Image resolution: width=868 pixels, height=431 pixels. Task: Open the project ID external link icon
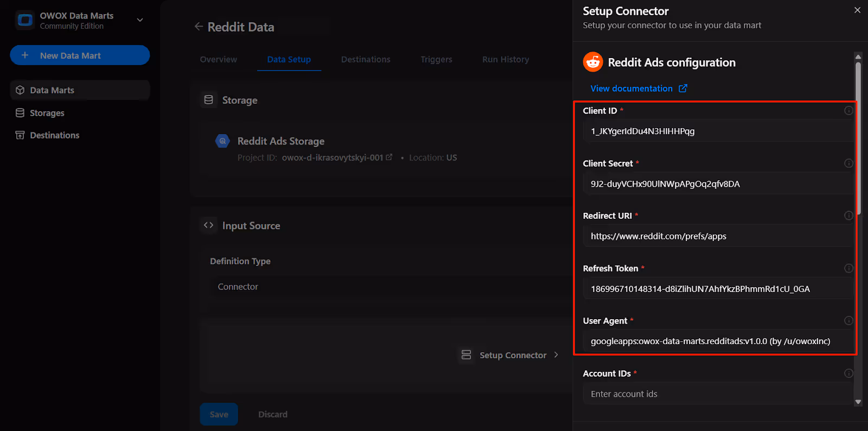pyautogui.click(x=389, y=157)
